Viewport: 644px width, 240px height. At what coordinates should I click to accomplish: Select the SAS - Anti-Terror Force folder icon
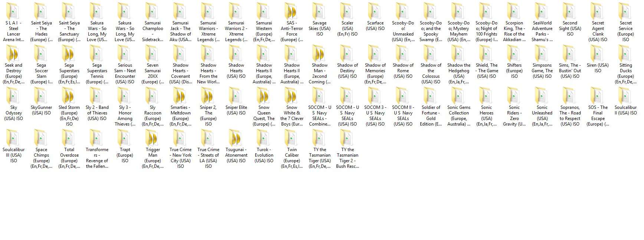(x=292, y=11)
